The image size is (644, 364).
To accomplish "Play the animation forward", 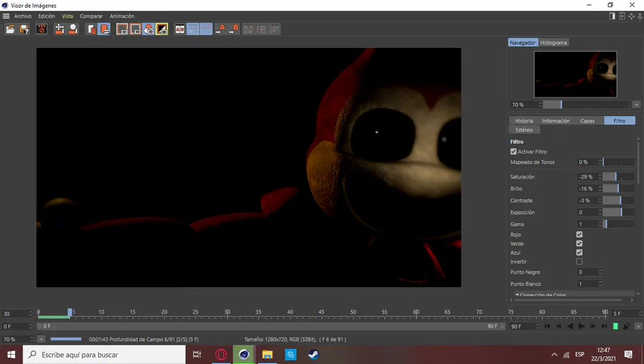I will coord(581,326).
